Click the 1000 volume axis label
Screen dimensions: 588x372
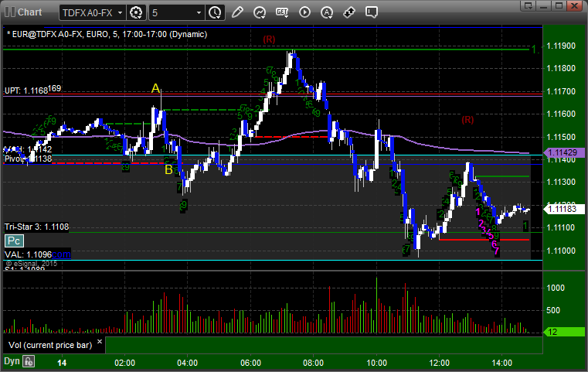556,288
